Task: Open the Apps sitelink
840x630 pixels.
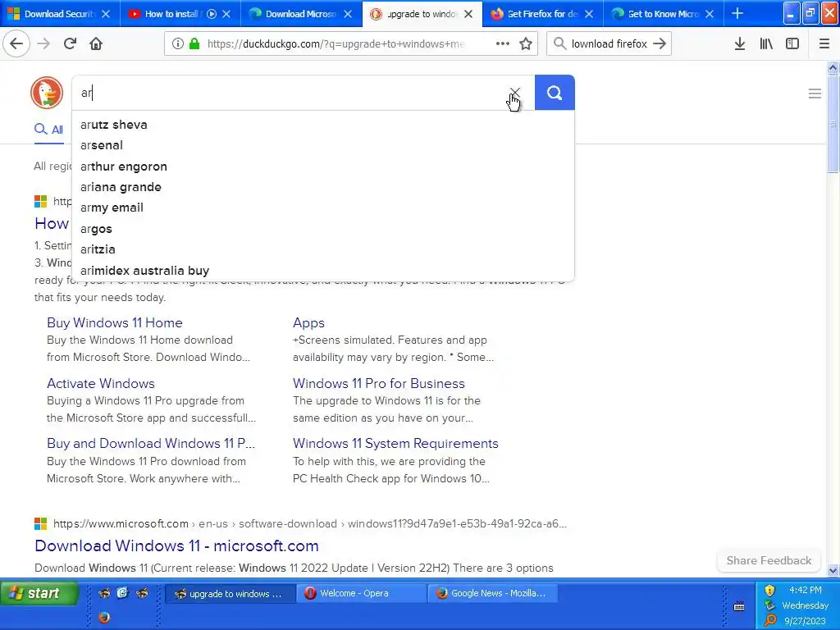Action: click(x=308, y=322)
